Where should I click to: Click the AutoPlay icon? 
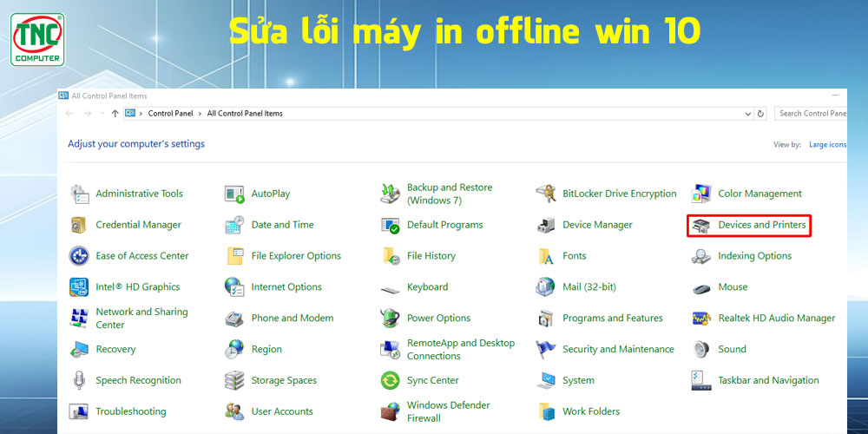pos(234,194)
